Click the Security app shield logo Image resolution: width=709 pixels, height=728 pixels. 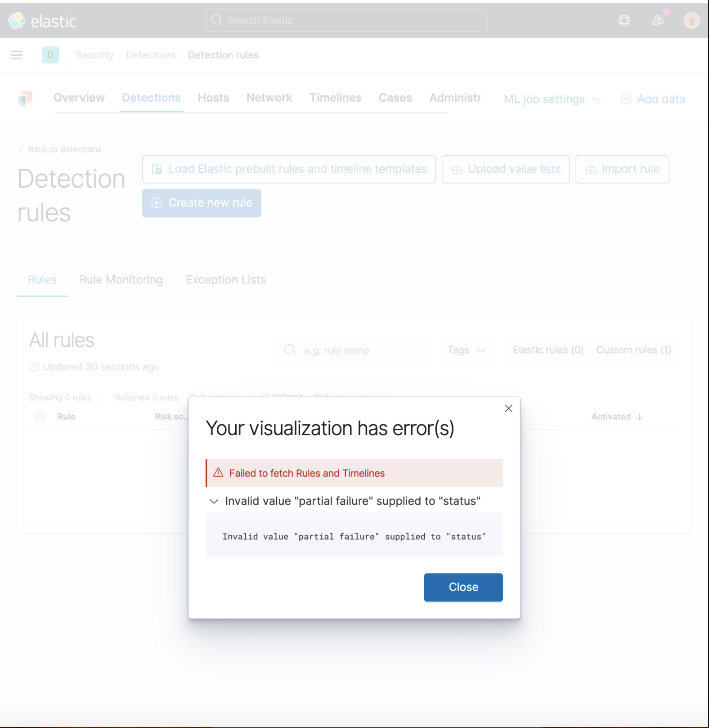click(x=25, y=99)
